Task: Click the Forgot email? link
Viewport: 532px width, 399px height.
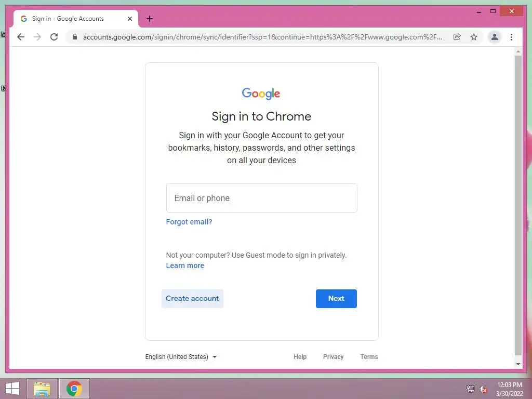Action: pos(189,222)
